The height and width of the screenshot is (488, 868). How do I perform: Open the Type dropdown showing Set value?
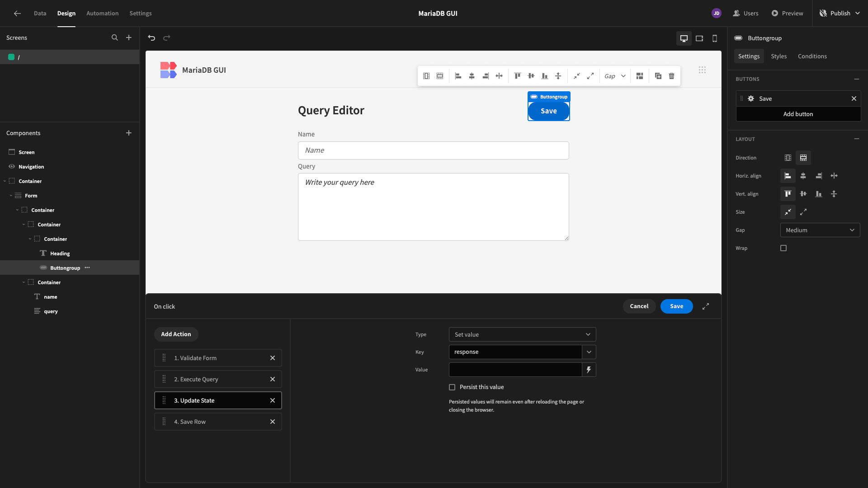click(x=522, y=334)
